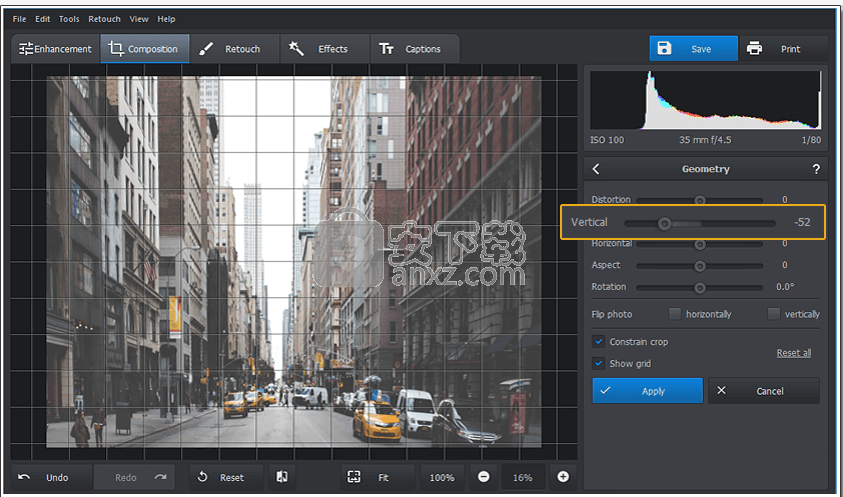
Task: Click the 35 mm f/4.5 text
Action: coord(705,140)
